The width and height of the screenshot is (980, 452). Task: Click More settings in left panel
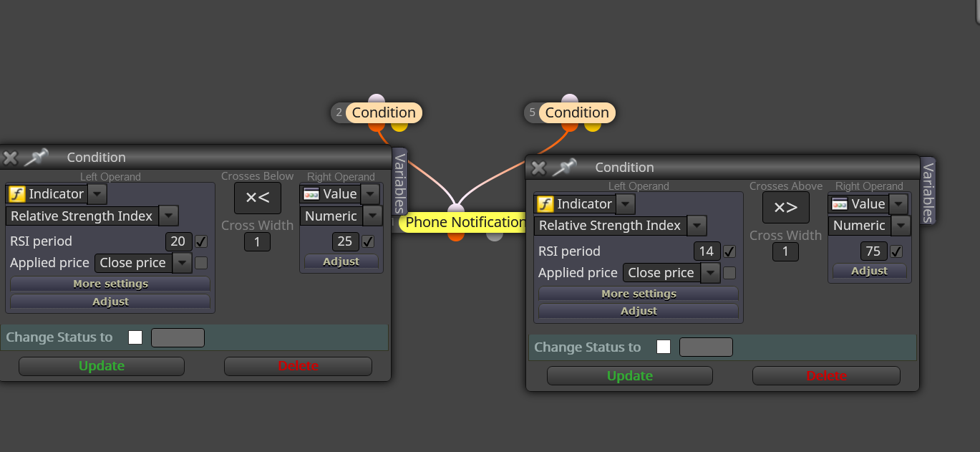click(x=110, y=284)
